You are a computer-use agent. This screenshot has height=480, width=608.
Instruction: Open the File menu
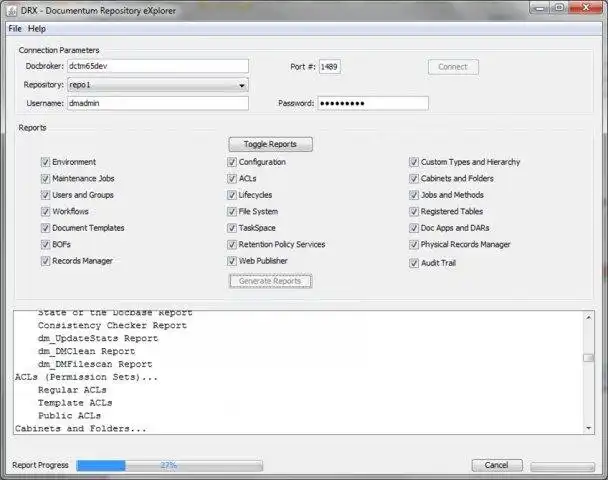(x=15, y=28)
